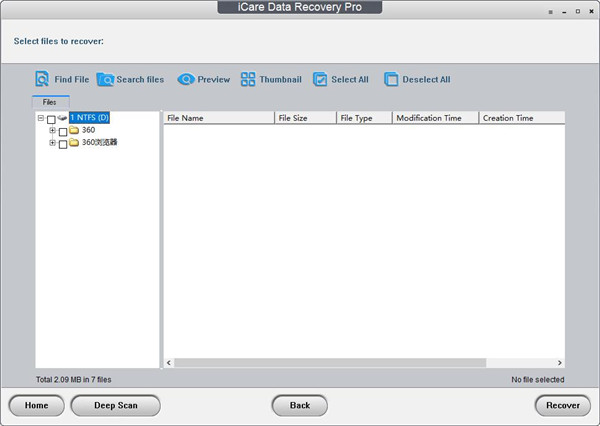The image size is (600, 426).
Task: Expand the 360 folder node
Action: [x=52, y=131]
